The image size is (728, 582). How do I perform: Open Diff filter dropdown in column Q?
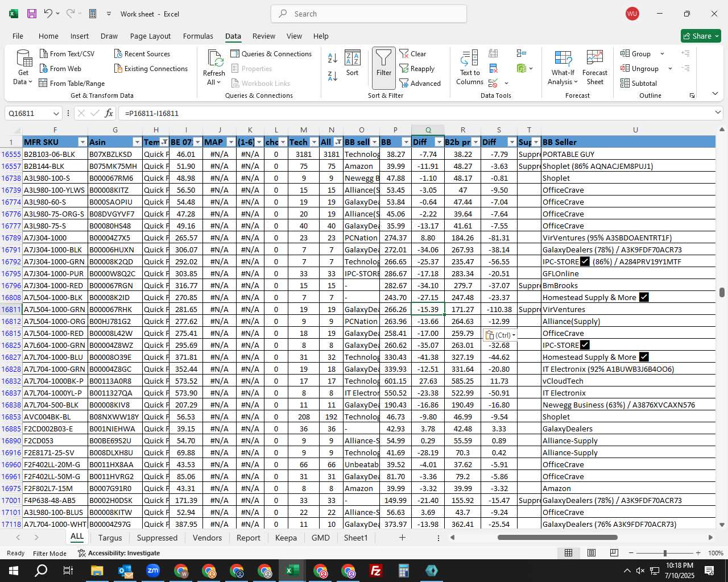pyautogui.click(x=439, y=142)
